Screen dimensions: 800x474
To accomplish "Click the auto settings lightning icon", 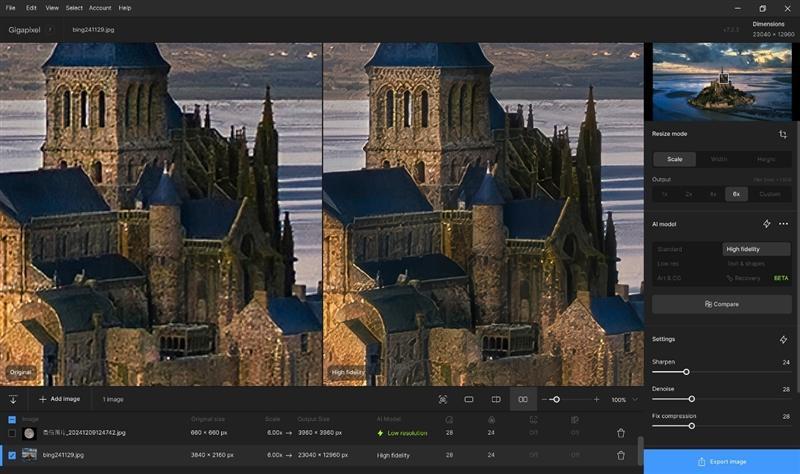I will pyautogui.click(x=783, y=340).
